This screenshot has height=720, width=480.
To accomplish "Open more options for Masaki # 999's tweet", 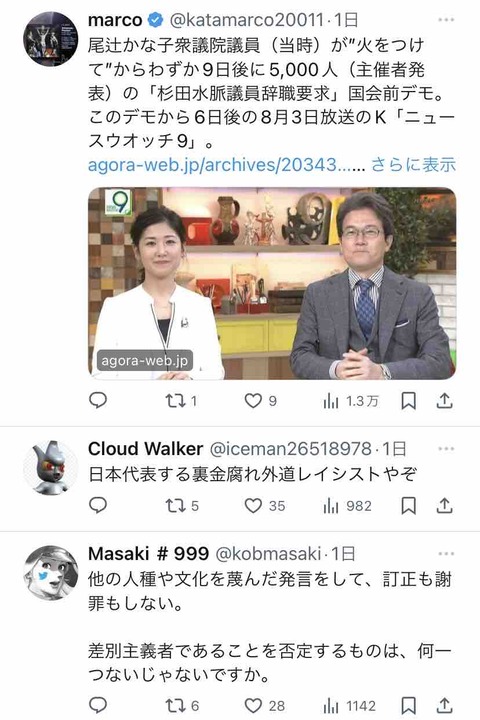I will [x=446, y=554].
